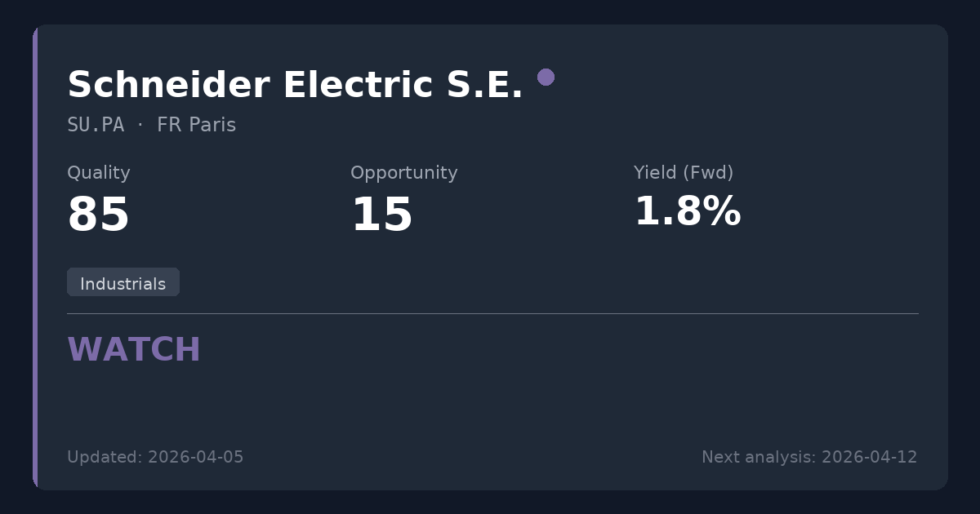
Task: Click the Schneider Electric S.E. title
Action: (295, 85)
